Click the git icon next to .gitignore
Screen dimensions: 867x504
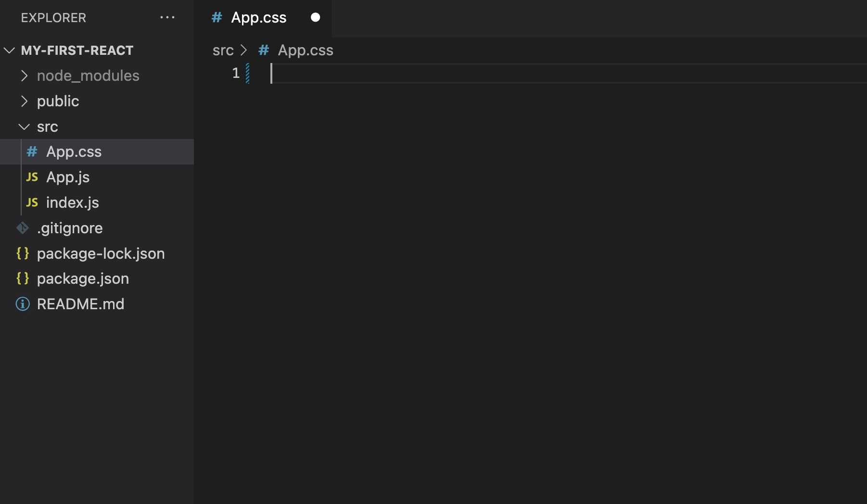point(23,228)
